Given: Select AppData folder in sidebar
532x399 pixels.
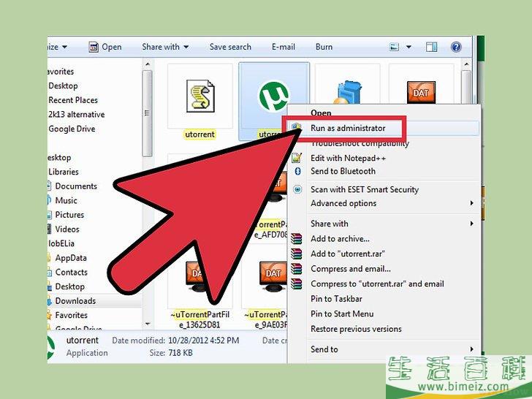Looking at the screenshot, I should pyautogui.click(x=71, y=258).
